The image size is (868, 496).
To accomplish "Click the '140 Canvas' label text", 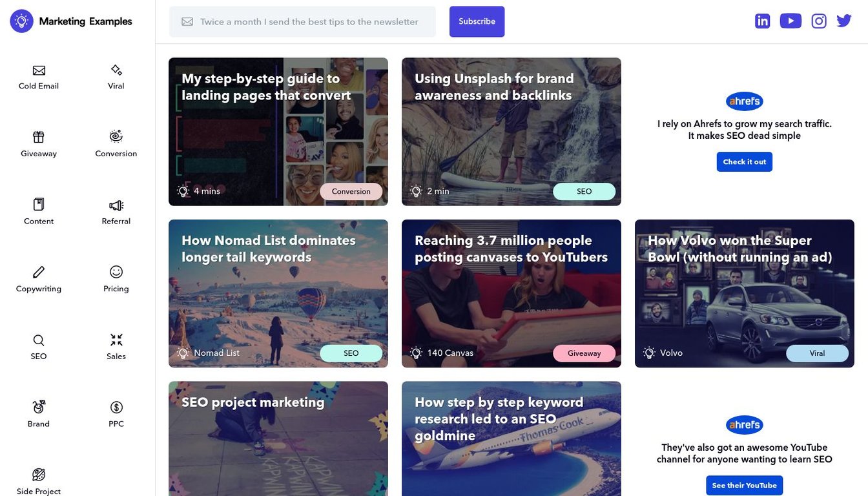I will (451, 353).
